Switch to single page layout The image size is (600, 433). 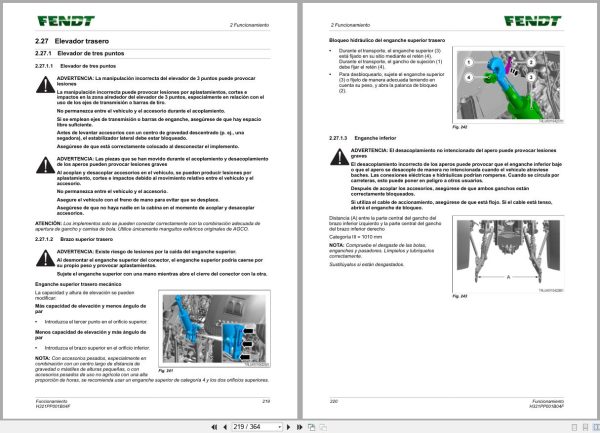574,427
